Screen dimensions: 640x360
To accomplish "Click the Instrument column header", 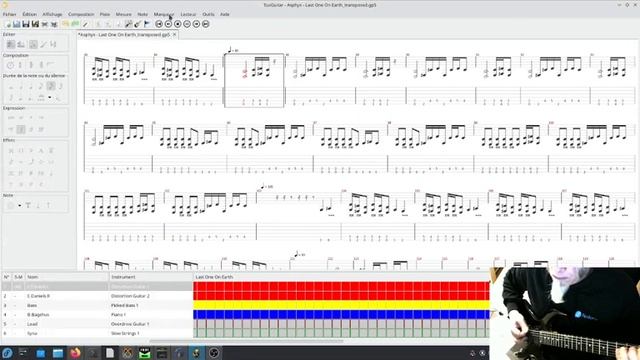I will click(x=151, y=277).
